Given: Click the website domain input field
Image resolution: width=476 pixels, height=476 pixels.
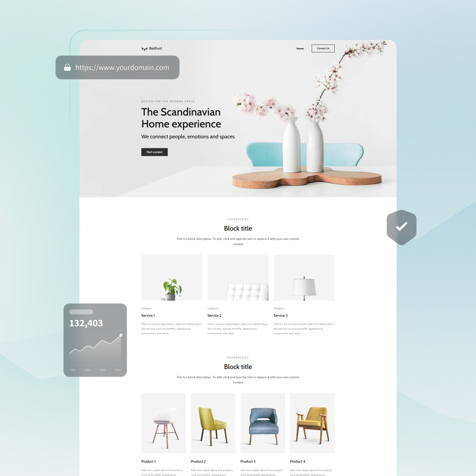Looking at the screenshot, I should [120, 67].
